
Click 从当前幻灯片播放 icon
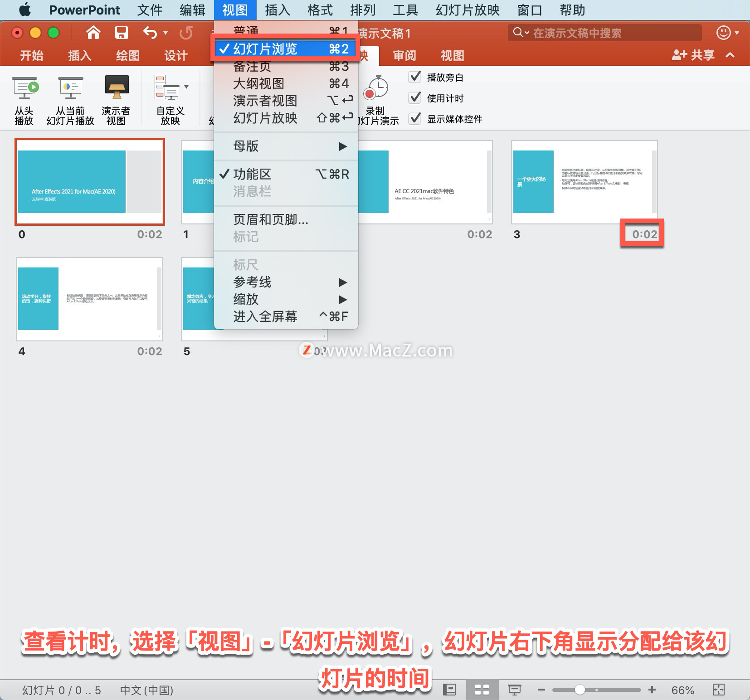[70, 87]
